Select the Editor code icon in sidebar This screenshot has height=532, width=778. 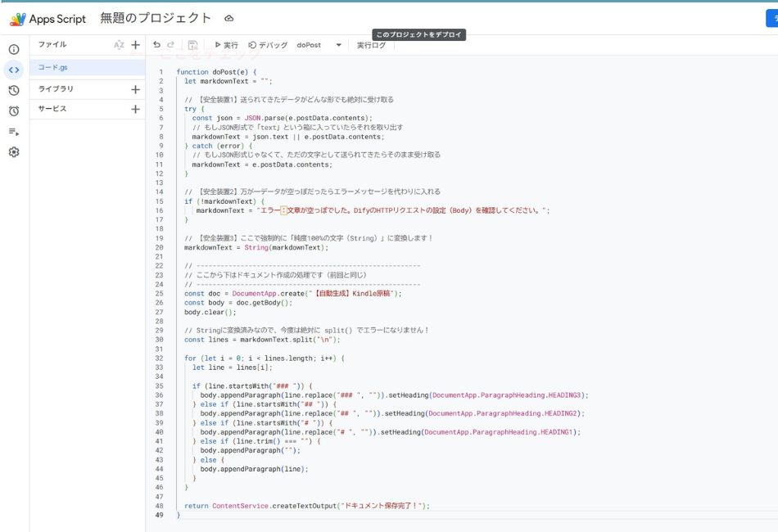[14, 70]
